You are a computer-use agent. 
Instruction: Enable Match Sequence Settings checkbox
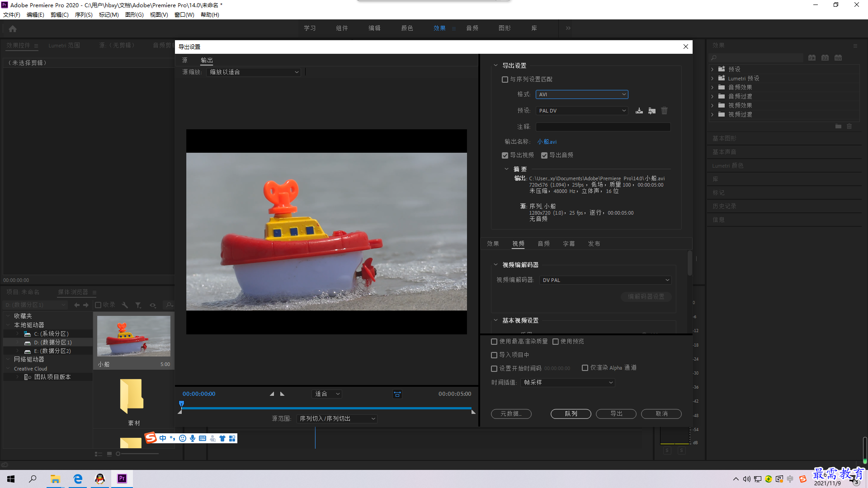click(x=505, y=80)
